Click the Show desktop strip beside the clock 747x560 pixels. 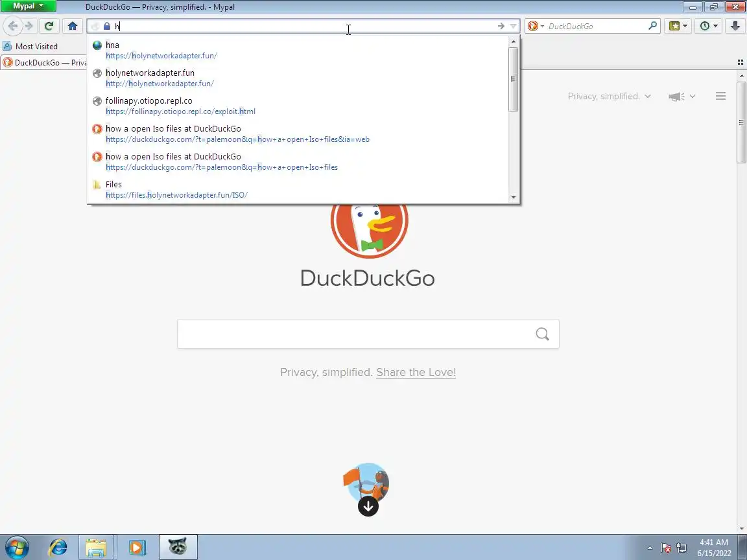[x=742, y=548]
